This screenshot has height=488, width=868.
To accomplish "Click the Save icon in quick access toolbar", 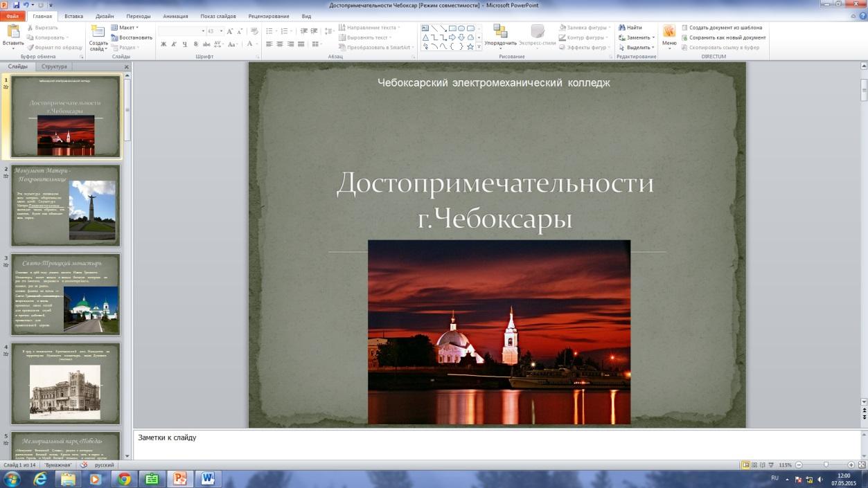I will coord(16,5).
